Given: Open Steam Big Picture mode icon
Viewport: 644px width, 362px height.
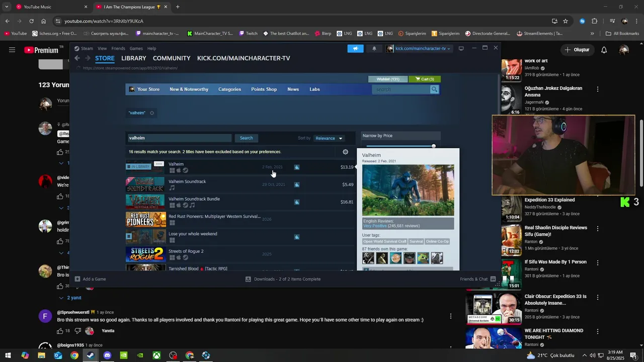Looking at the screenshot, I should pos(461,48).
